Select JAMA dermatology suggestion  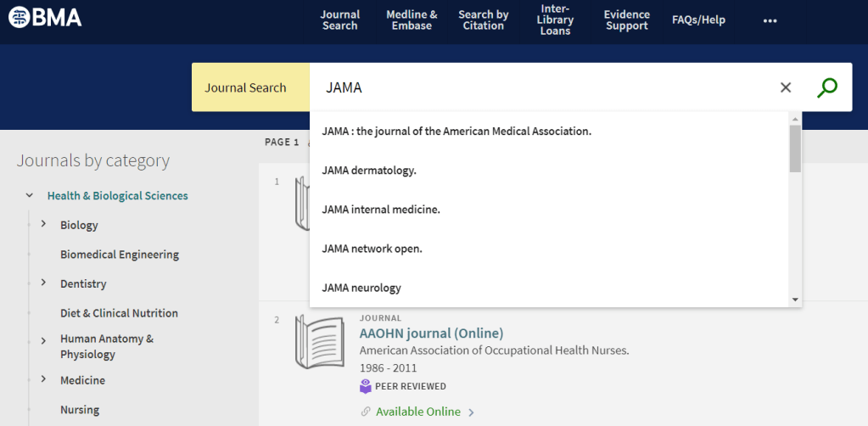[369, 171]
